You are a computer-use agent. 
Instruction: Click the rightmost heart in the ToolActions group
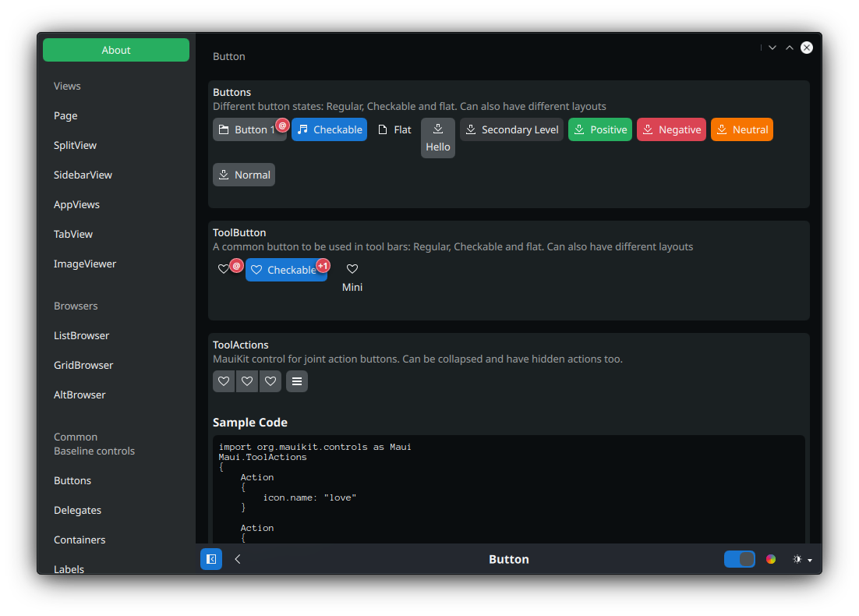coord(270,381)
